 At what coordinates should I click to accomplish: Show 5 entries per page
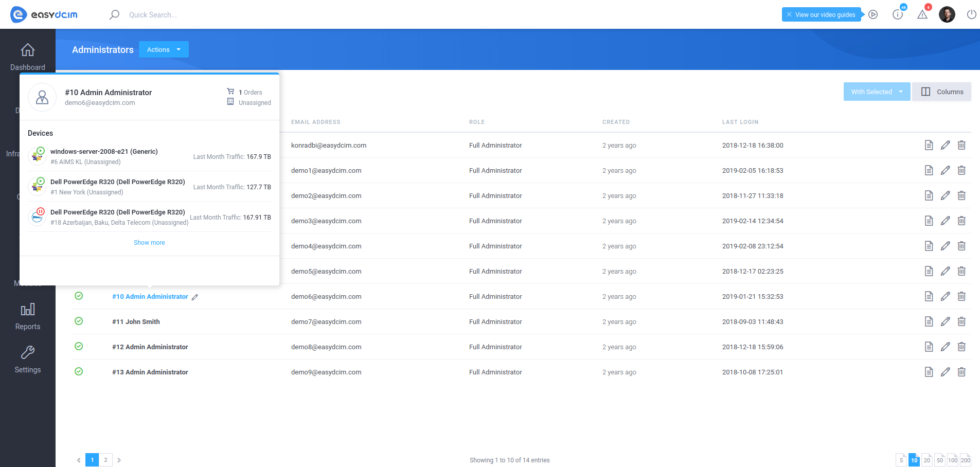point(901,460)
